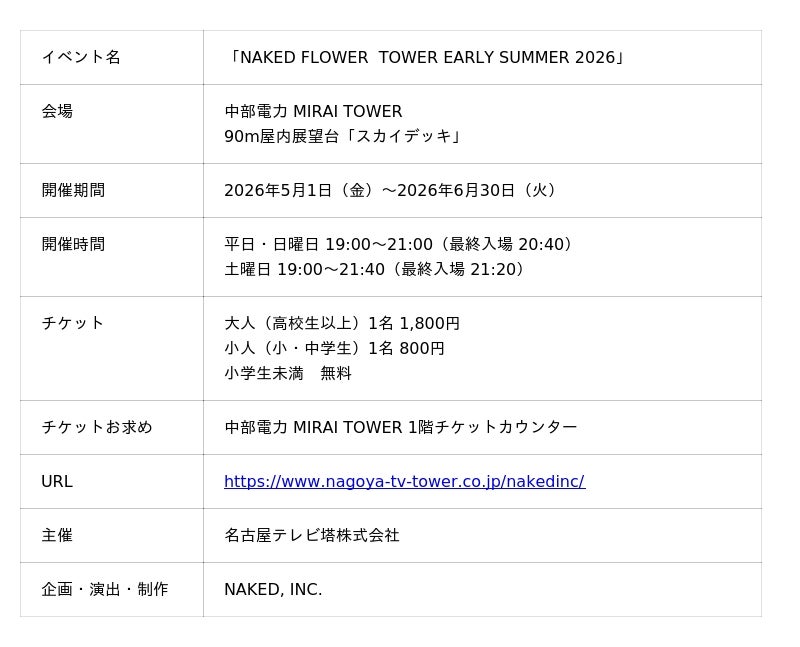800x647 pixels.
Task: Click the NAKED, INC. production text
Action: click(x=273, y=589)
